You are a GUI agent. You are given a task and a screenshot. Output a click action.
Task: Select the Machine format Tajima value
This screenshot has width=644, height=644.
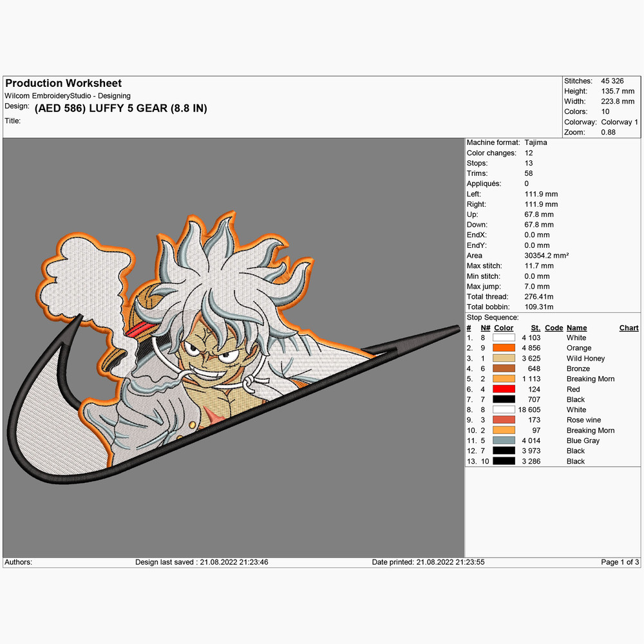[x=535, y=142]
